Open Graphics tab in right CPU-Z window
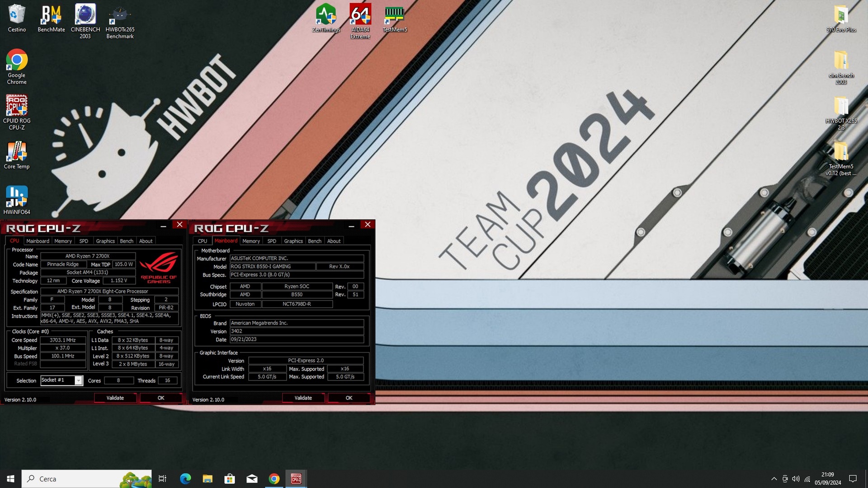Viewport: 868px width, 488px height. pos(293,241)
